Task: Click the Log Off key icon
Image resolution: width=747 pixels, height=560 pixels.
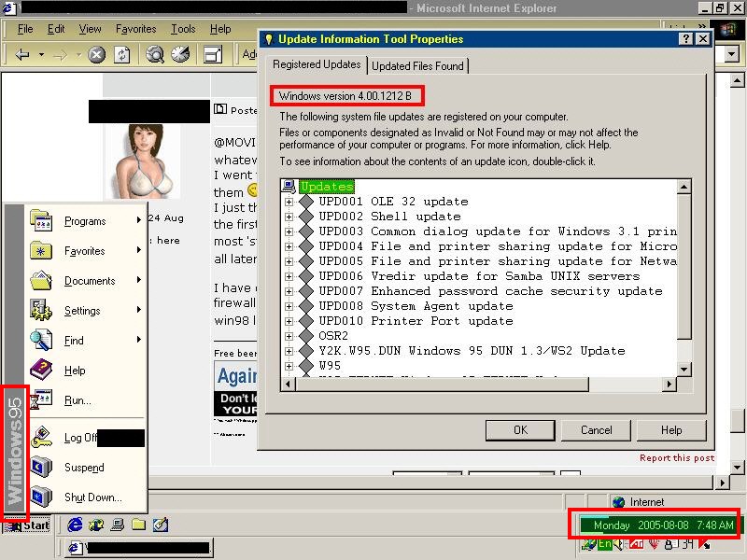Action: [x=41, y=437]
